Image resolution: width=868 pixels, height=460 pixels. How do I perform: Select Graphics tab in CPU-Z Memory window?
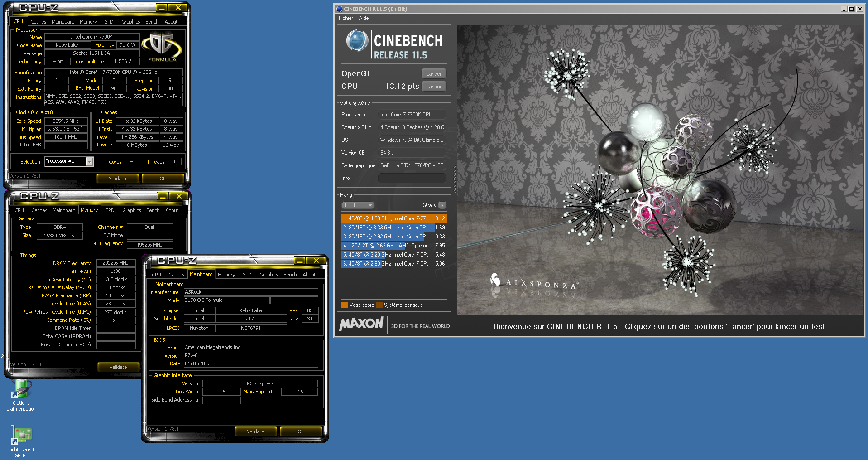(x=132, y=210)
